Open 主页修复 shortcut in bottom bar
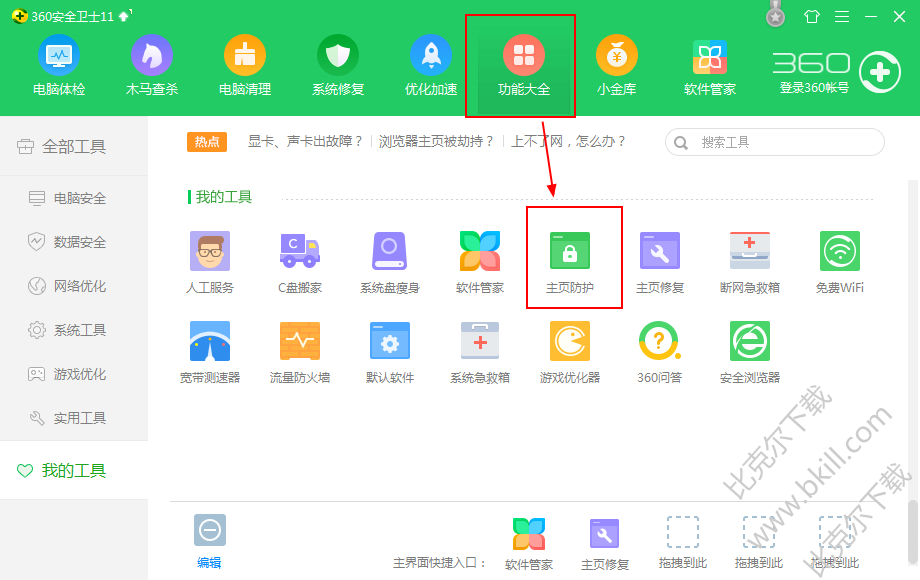920x580 pixels. click(605, 544)
